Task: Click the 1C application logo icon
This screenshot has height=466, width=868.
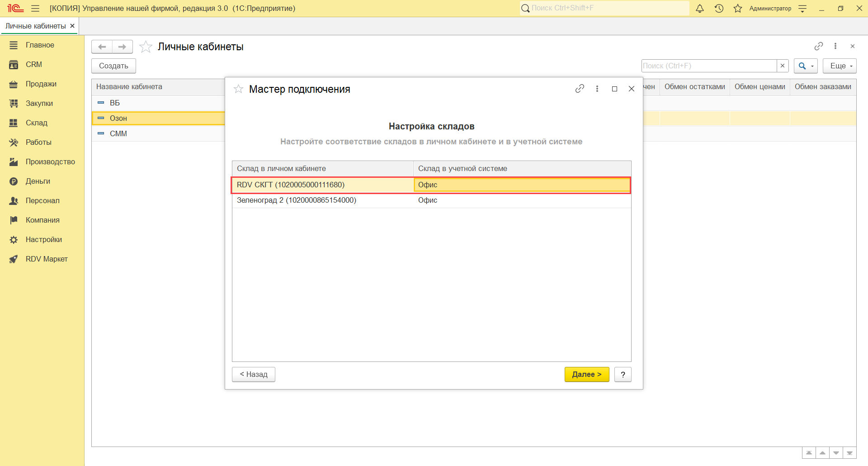Action: tap(15, 8)
